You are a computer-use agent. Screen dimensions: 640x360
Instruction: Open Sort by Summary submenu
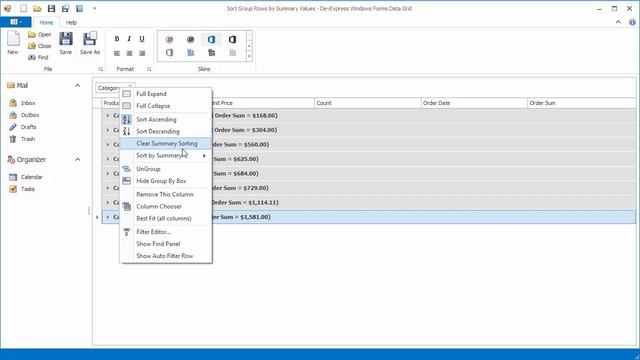pos(166,156)
